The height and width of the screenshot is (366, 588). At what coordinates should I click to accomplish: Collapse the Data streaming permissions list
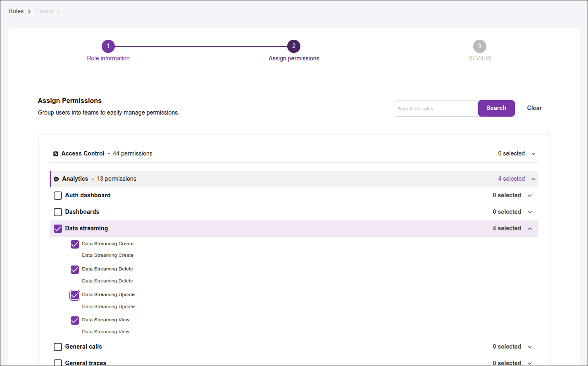click(x=530, y=228)
